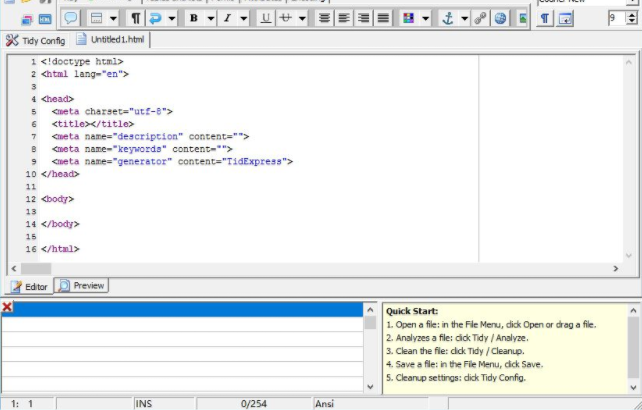The image size is (642, 410).
Task: Apply underline with the U icon
Action: (266, 18)
